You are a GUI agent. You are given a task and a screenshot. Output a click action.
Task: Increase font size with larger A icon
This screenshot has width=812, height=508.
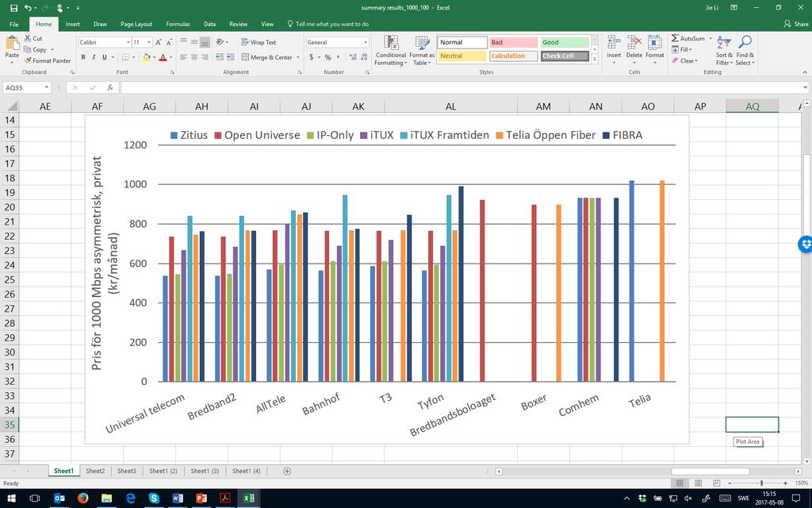tap(159, 43)
